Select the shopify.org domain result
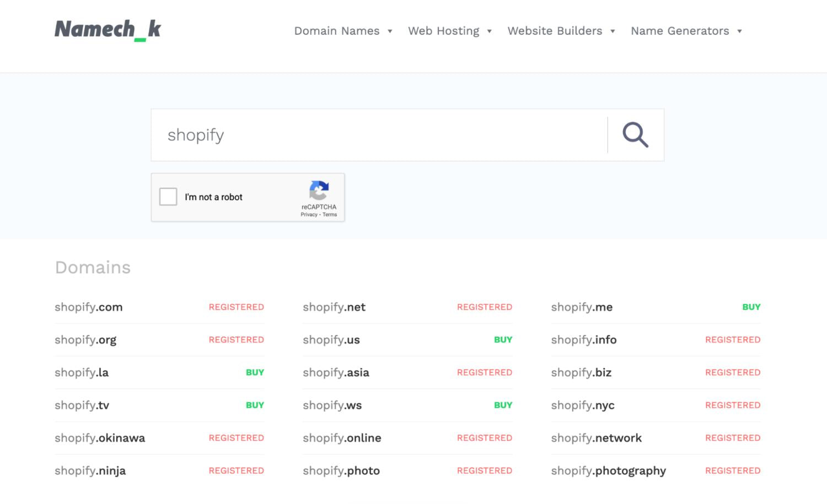 (x=85, y=340)
